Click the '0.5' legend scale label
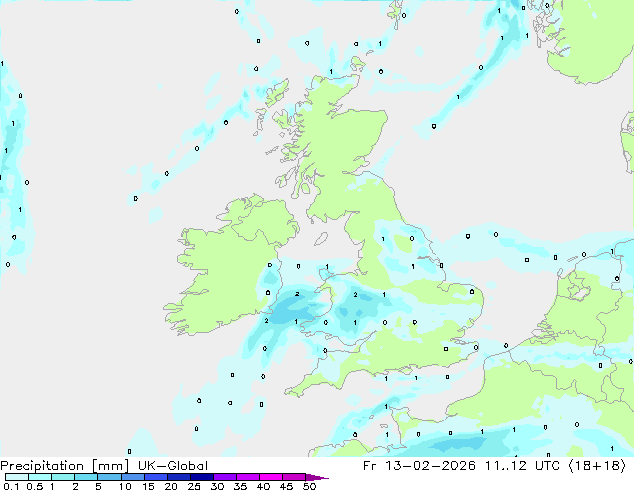The image size is (634, 490). point(35,486)
